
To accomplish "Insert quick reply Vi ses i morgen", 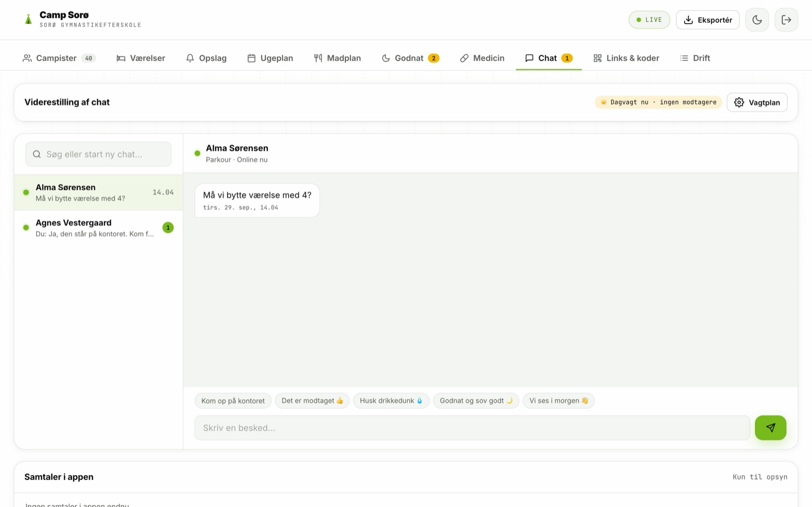I will tap(559, 401).
